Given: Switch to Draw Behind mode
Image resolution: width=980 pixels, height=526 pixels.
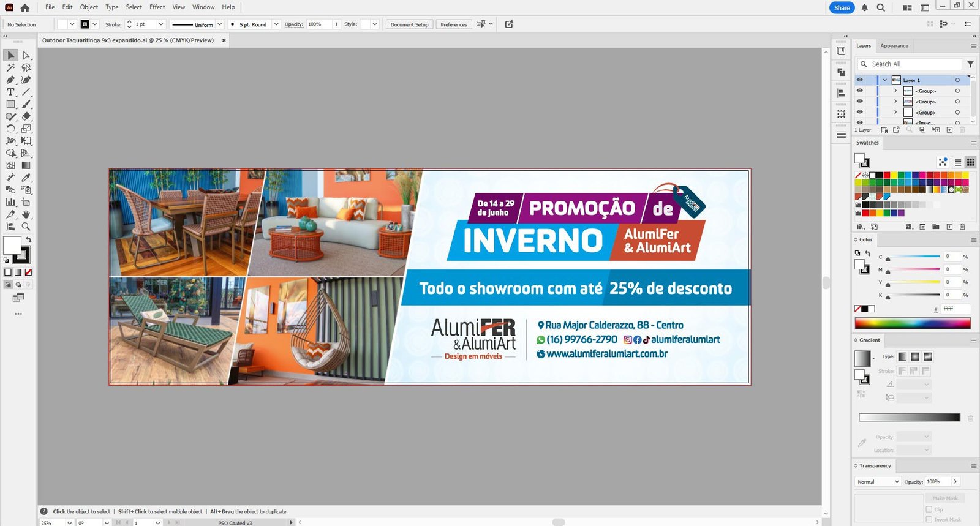Looking at the screenshot, I should pos(18,285).
